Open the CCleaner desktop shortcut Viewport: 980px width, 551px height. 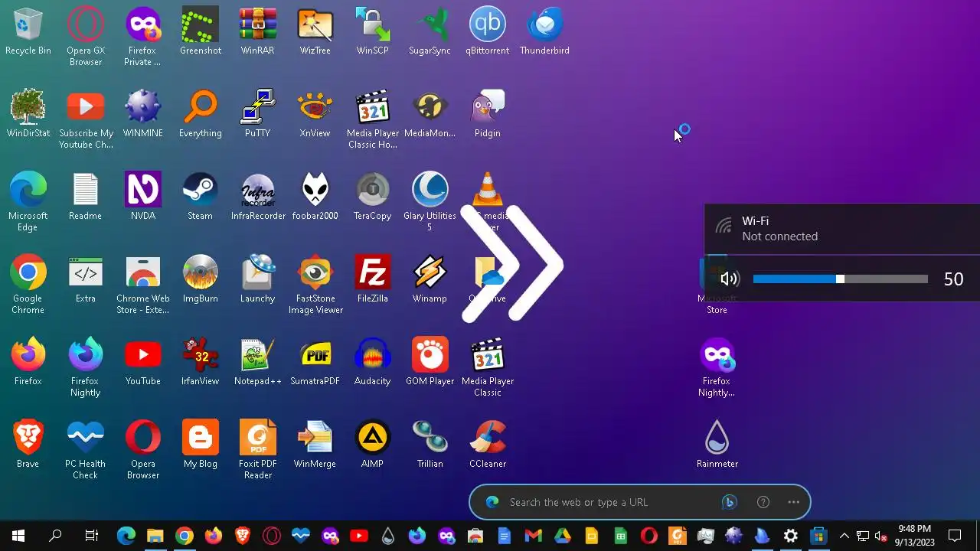[488, 445]
